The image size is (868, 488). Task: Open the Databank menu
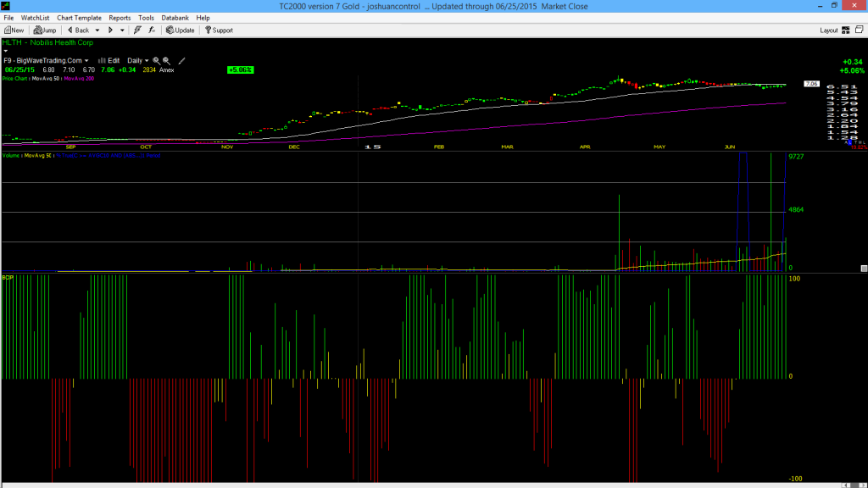point(175,18)
